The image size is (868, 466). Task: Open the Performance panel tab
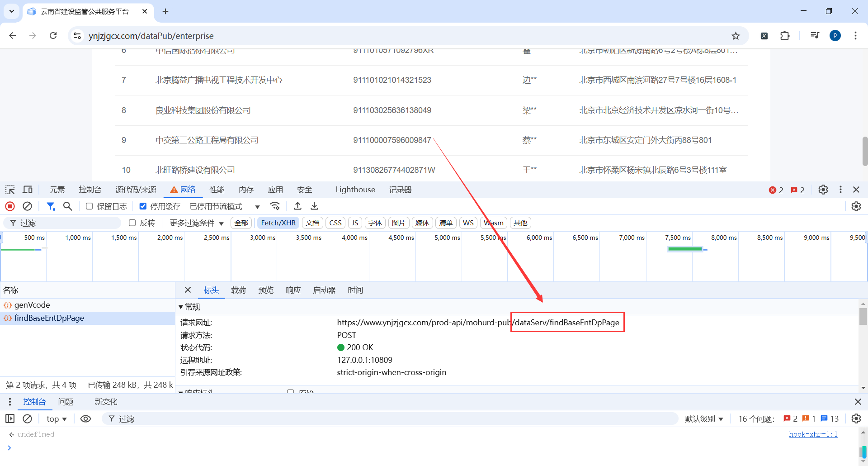point(217,190)
